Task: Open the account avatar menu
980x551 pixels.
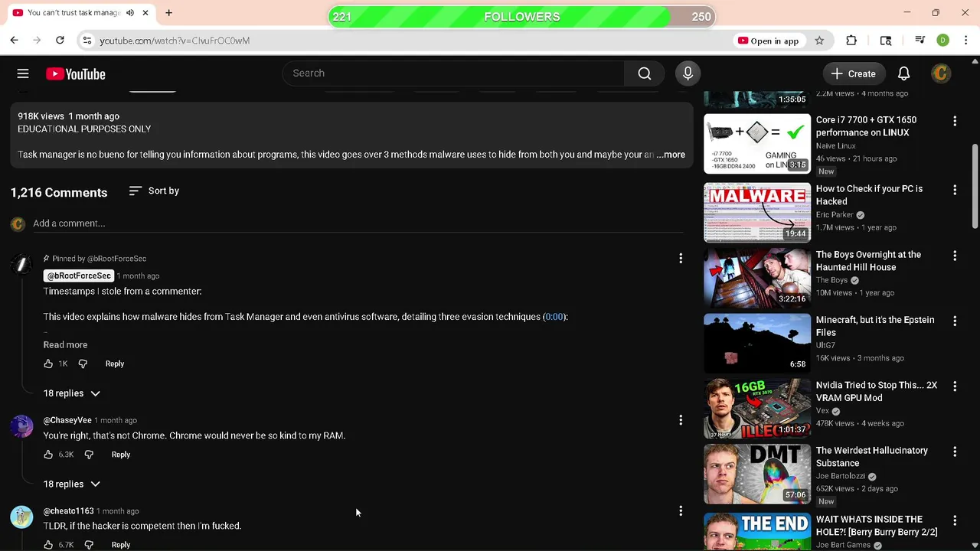Action: click(941, 73)
